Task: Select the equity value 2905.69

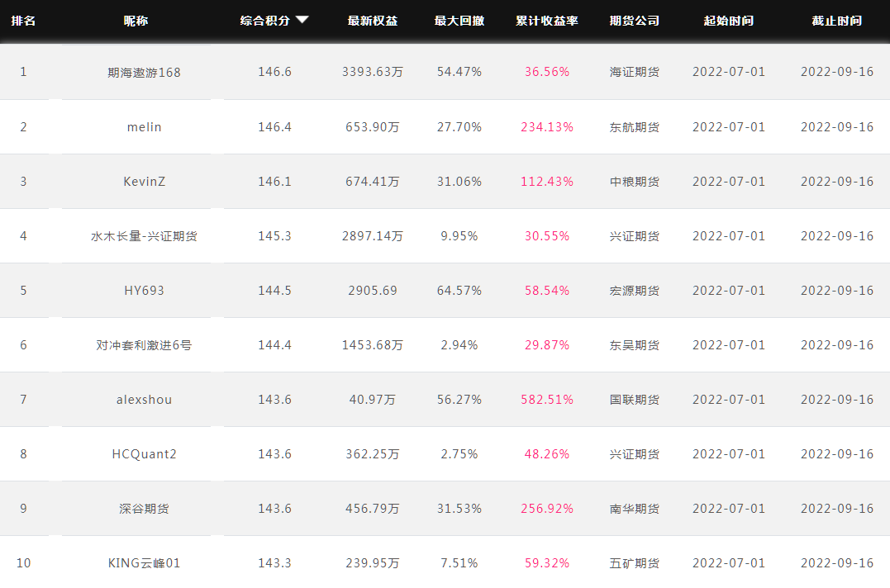Action: tap(373, 291)
